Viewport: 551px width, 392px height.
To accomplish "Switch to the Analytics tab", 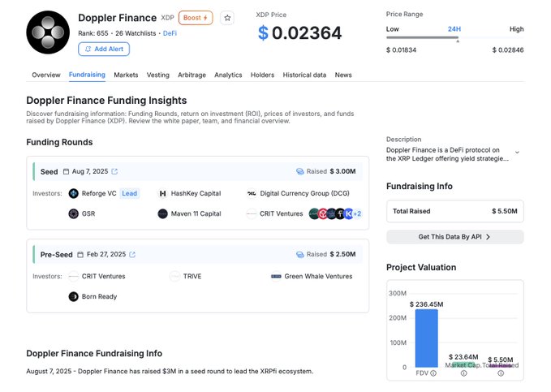I will tap(228, 75).
